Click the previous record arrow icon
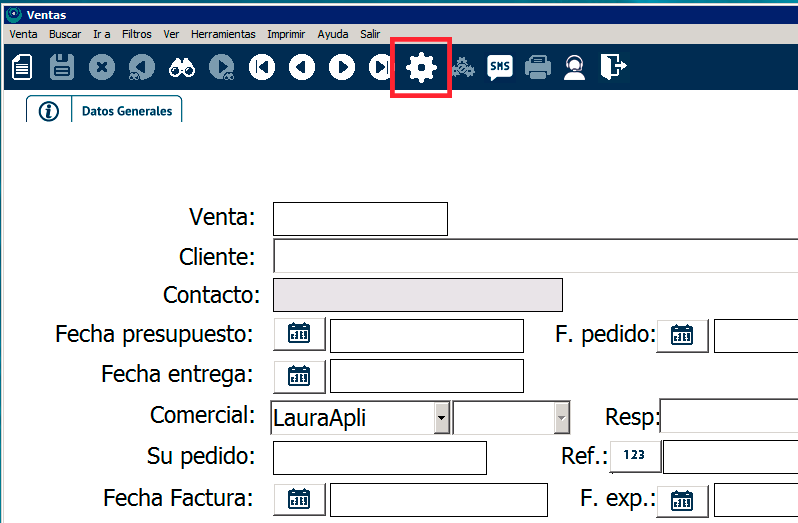Screen dimensions: 798x523 click(x=302, y=67)
